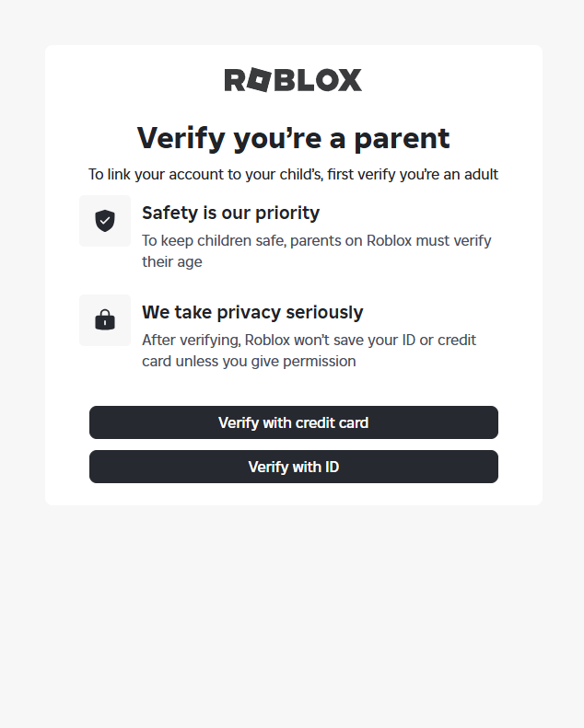Click the padlock privacy icon
Viewport: 584px width, 728px height.
(x=105, y=320)
